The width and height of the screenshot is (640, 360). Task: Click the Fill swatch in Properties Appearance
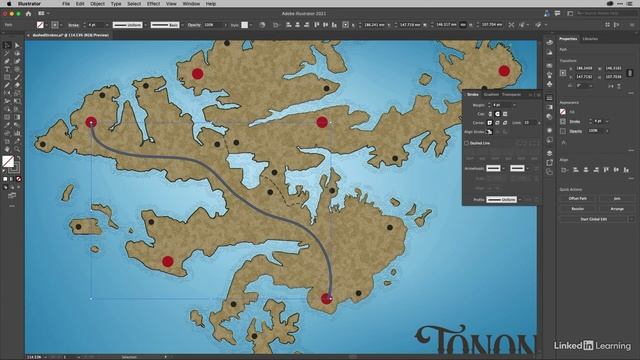point(563,112)
